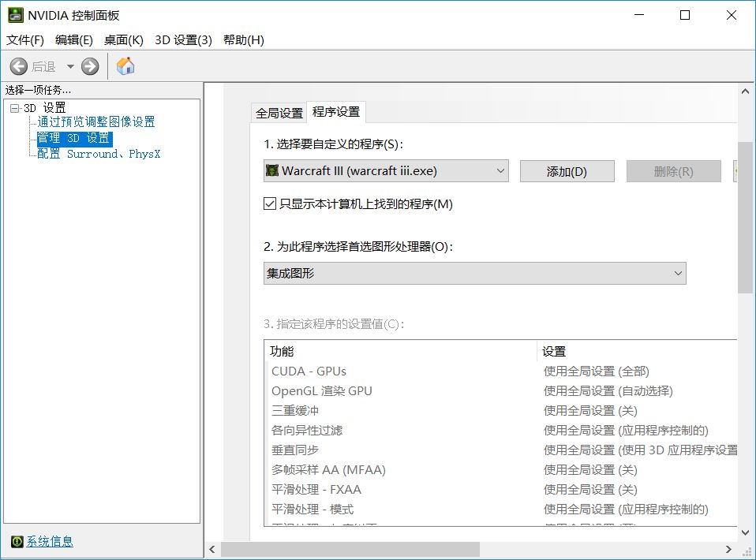This screenshot has width=756, height=560.
Task: Click the System Information NVIDIA icon
Action: [x=17, y=542]
